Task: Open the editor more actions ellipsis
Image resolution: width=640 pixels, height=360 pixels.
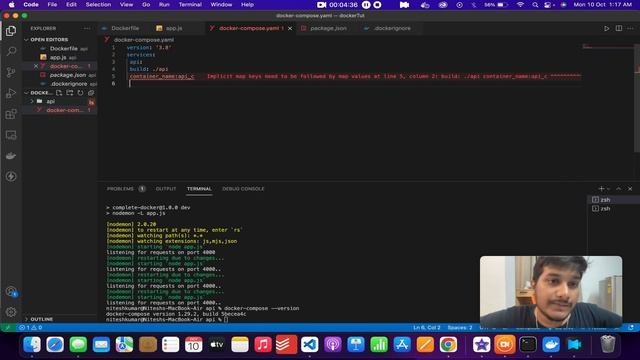Action: 631,28
